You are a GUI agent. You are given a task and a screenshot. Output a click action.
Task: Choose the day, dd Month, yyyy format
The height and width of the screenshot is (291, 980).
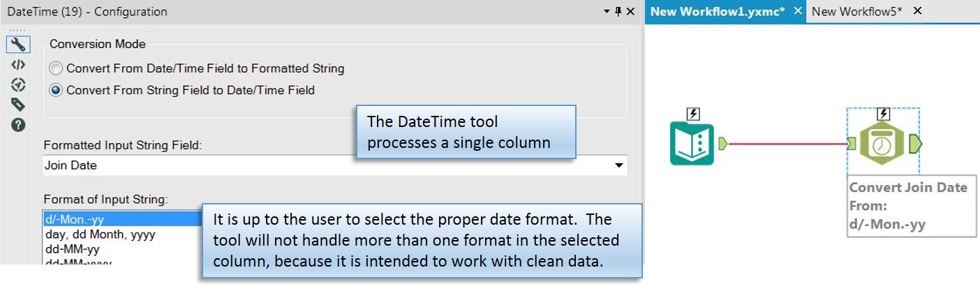coord(99,234)
